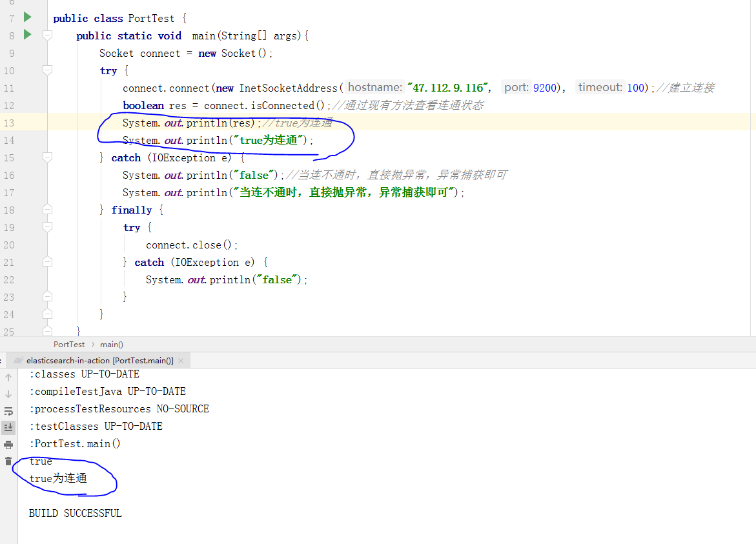This screenshot has height=544, width=756.
Task: Click line number 11 in the gutter
Action: click(x=9, y=88)
